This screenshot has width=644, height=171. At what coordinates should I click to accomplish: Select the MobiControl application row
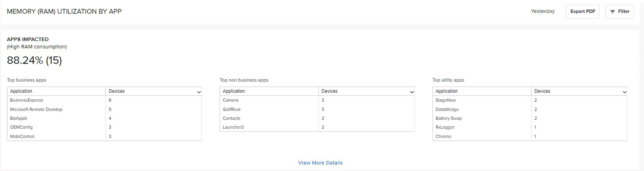coord(22,136)
